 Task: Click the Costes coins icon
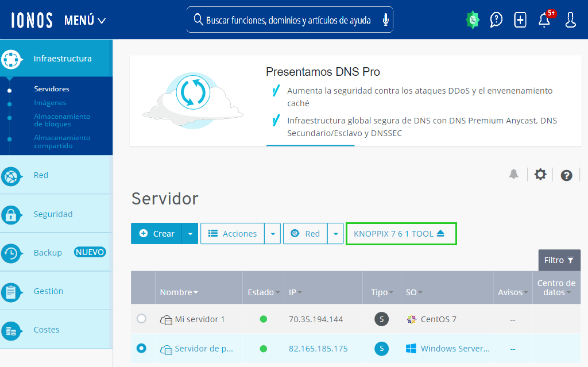(11, 331)
